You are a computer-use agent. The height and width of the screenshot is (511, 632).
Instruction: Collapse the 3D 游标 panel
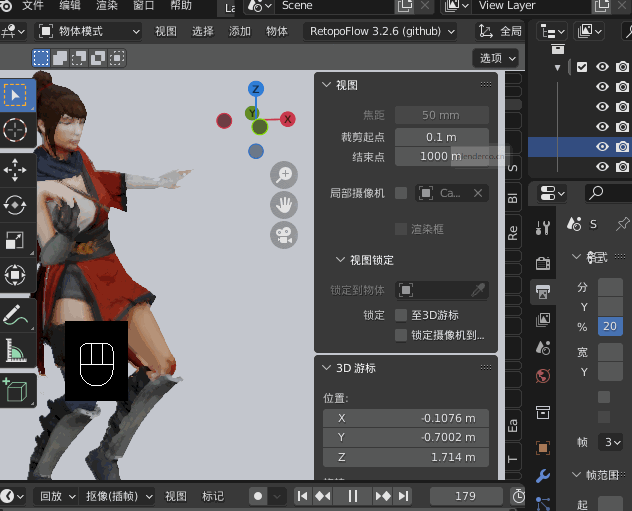click(x=326, y=368)
